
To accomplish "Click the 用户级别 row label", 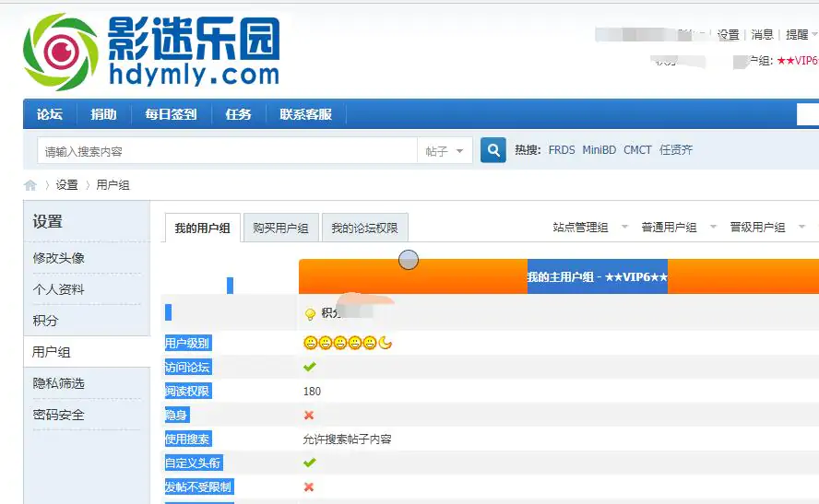I will coord(187,343).
